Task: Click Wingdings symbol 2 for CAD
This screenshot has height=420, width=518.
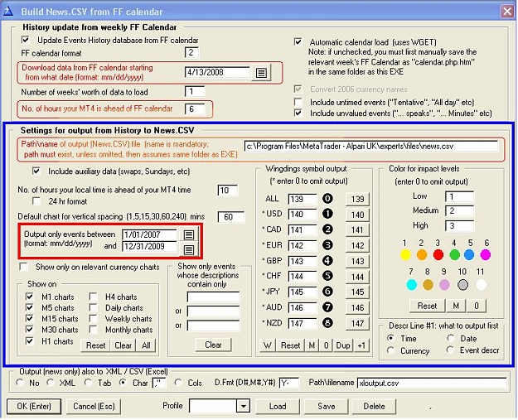Action: 327,229
